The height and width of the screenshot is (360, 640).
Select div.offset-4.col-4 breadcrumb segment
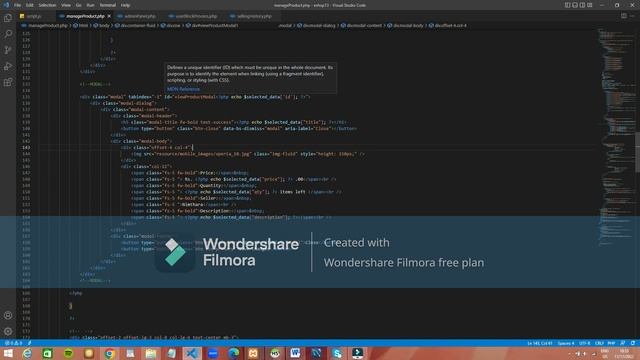pos(447,25)
